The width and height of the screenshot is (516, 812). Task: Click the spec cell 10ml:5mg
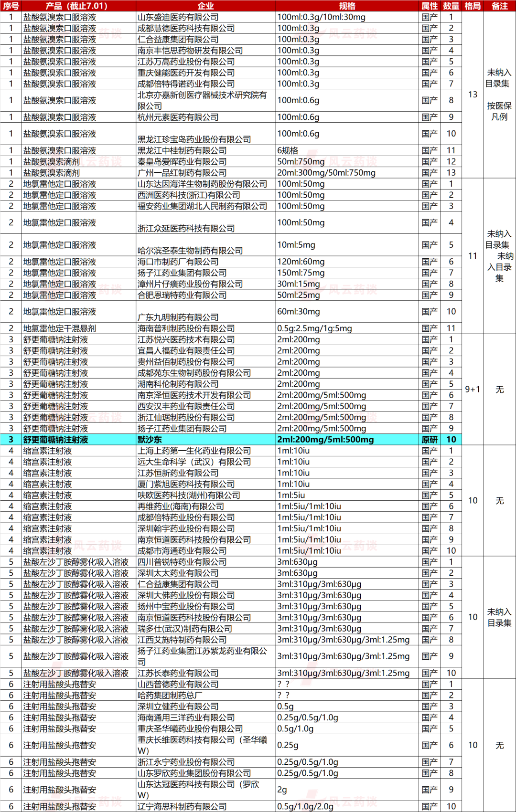(x=347, y=245)
